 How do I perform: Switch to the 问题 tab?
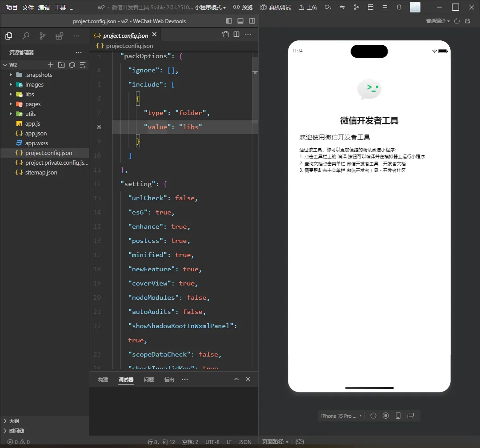coord(149,380)
